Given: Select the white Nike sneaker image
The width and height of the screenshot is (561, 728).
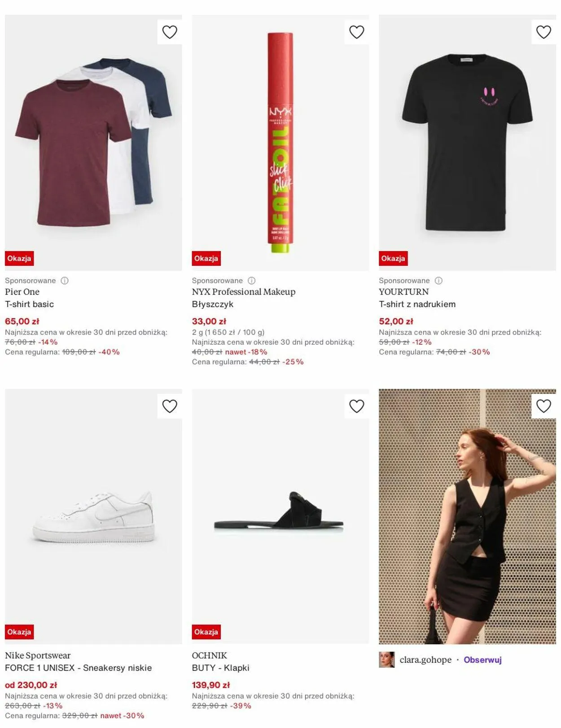Looking at the screenshot, I should coord(93,516).
